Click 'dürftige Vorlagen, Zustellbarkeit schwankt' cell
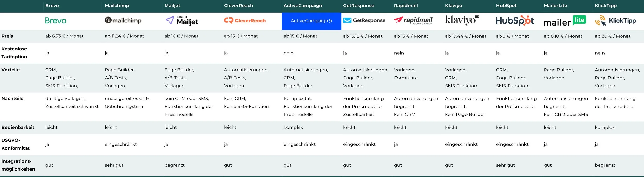Screen dimensions: 644x177 click(72, 103)
